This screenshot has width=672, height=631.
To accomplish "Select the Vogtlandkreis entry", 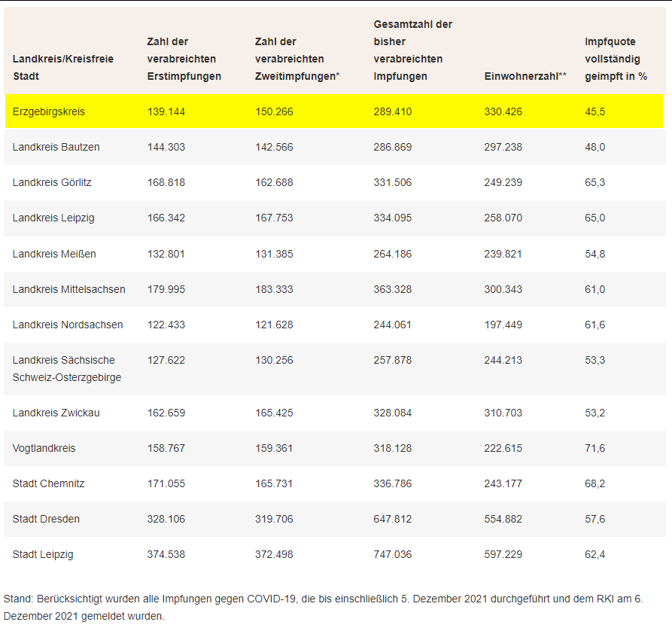I will (44, 448).
